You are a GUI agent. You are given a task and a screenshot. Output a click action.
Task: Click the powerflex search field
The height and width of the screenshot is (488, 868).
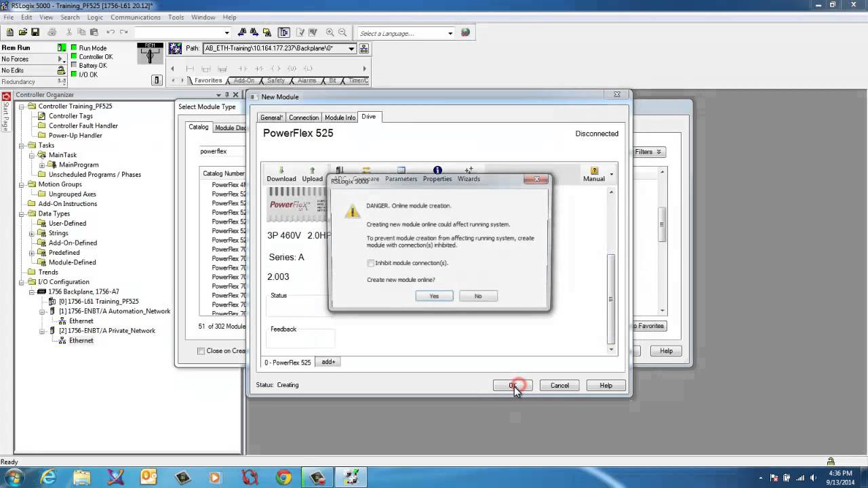(x=221, y=151)
